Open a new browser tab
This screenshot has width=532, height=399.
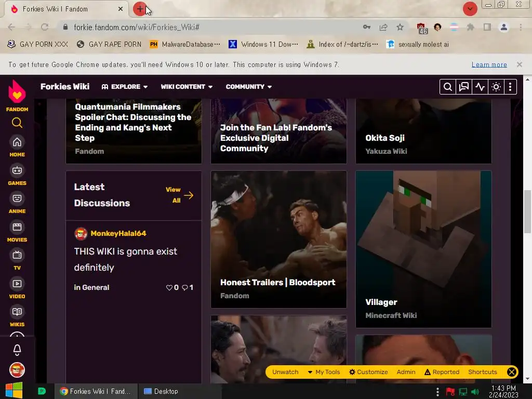[140, 9]
